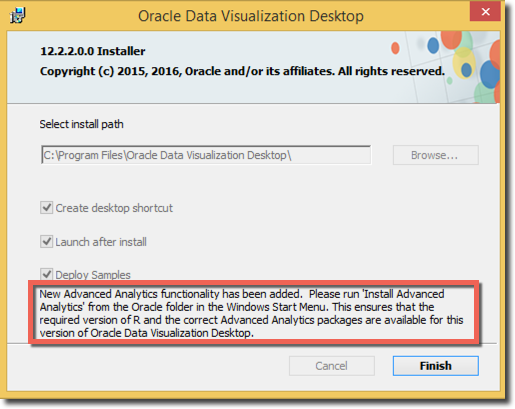515x409 pixels.
Task: Click the Cancel button
Action: coord(332,366)
